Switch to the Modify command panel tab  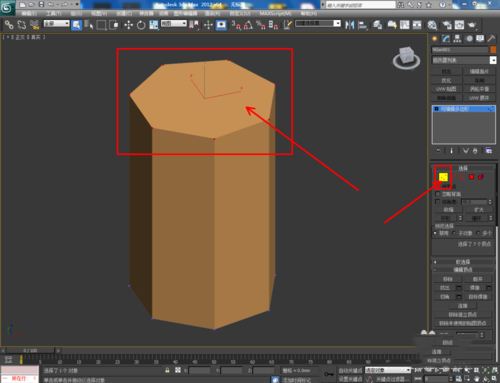pyautogui.click(x=446, y=39)
